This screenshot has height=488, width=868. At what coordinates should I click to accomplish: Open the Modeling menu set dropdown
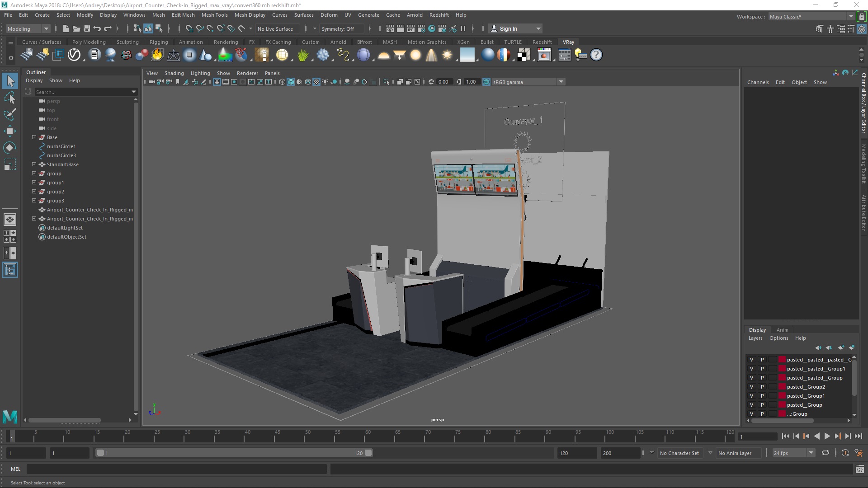(46, 28)
